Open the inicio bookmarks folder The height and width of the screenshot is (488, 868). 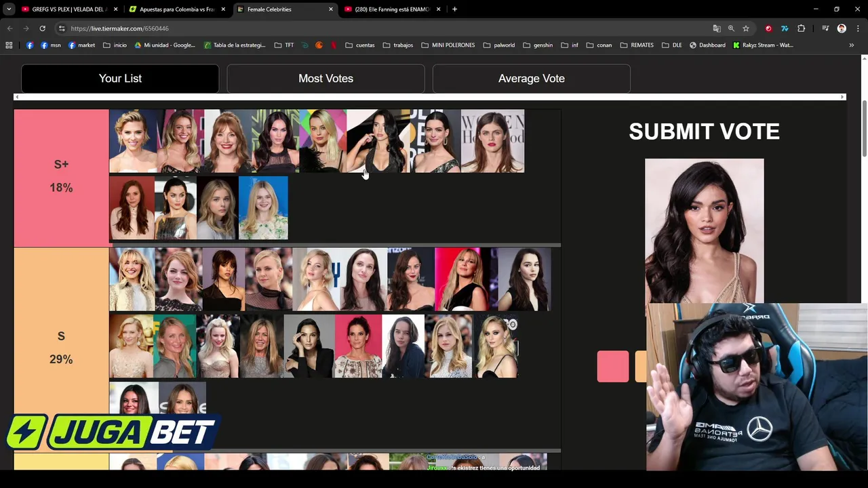[115, 45]
